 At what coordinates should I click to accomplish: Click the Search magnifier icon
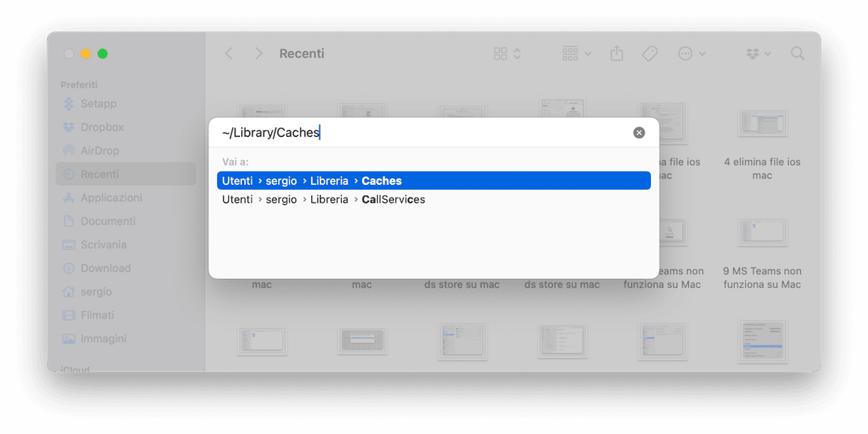click(x=797, y=54)
